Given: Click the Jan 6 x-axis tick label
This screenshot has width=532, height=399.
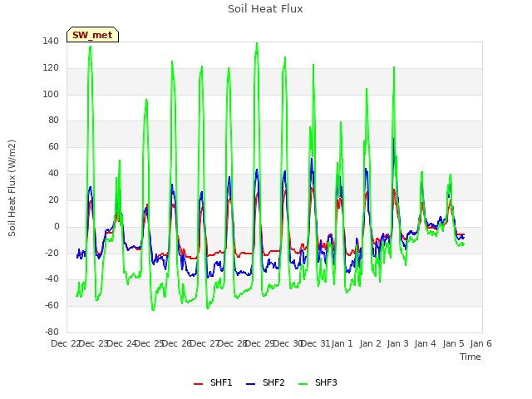Looking at the screenshot, I should click(x=480, y=343).
